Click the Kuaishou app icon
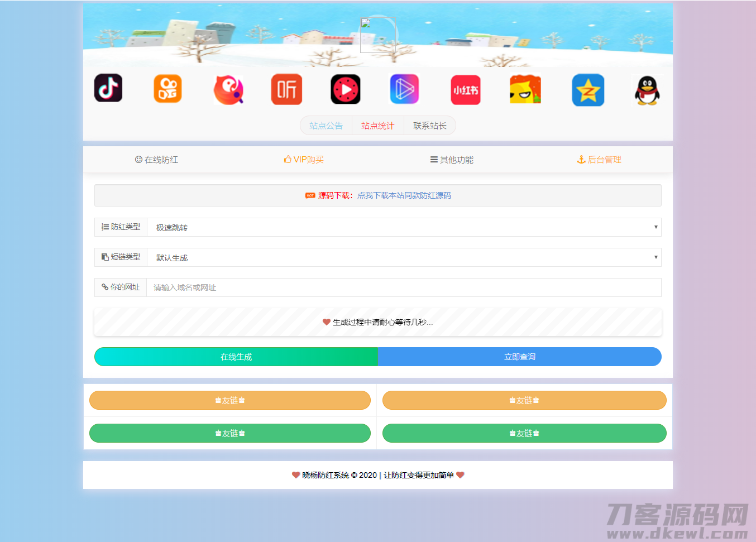Screen dimensions: 756x542 pos(168,88)
